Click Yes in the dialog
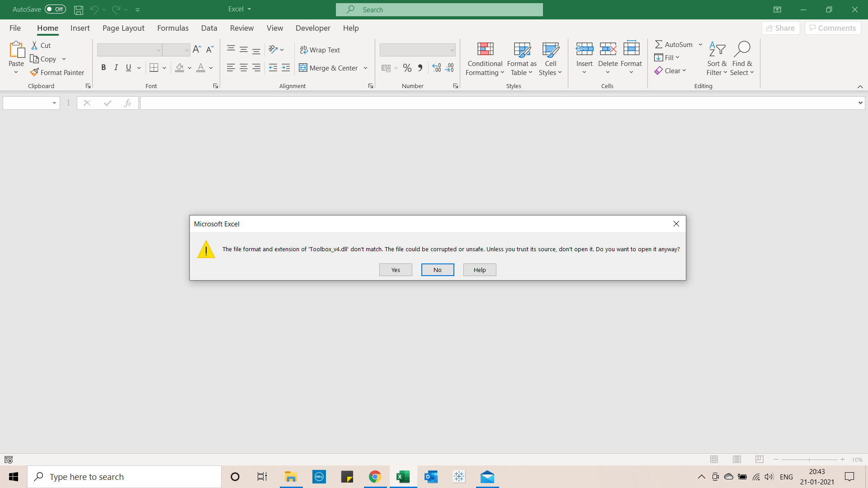The height and width of the screenshot is (488, 868). 396,270
